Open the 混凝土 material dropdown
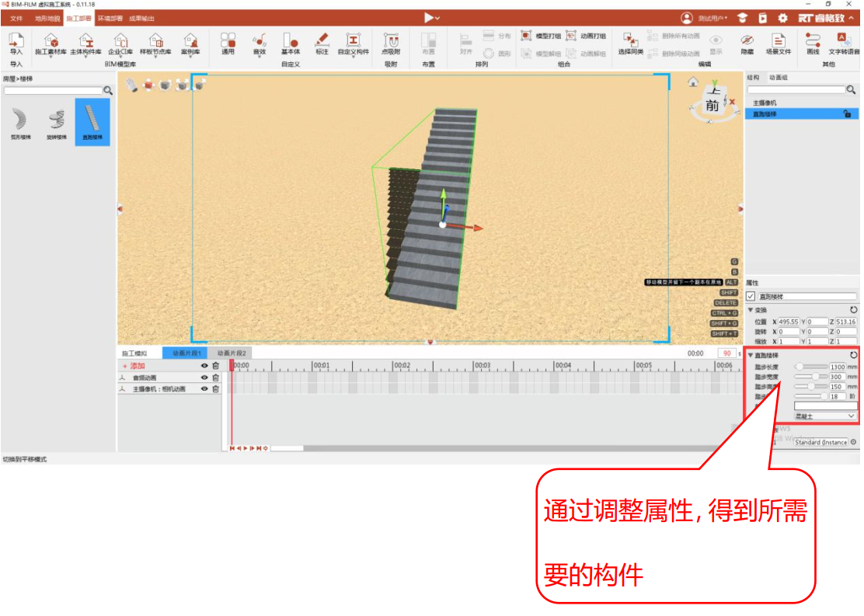This screenshot has width=864, height=616. click(x=825, y=417)
